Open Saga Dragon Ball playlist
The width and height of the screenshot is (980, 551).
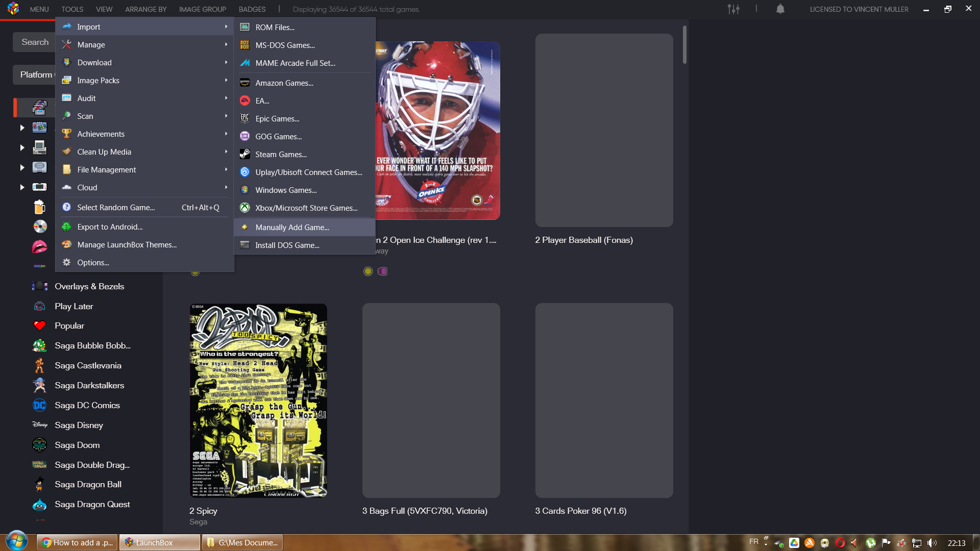88,484
